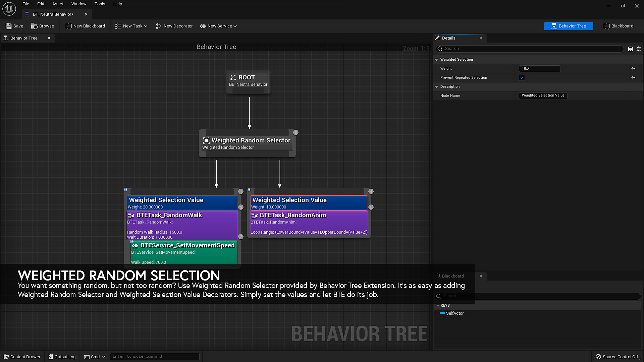Click the New Decorator button

pyautogui.click(x=174, y=26)
